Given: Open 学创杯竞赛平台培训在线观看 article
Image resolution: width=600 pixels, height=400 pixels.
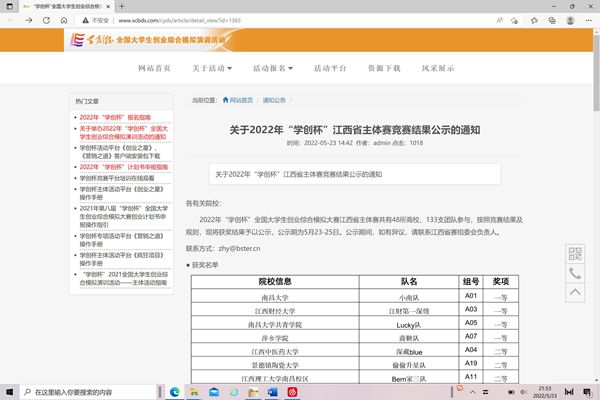Looking at the screenshot, I should click(117, 178).
